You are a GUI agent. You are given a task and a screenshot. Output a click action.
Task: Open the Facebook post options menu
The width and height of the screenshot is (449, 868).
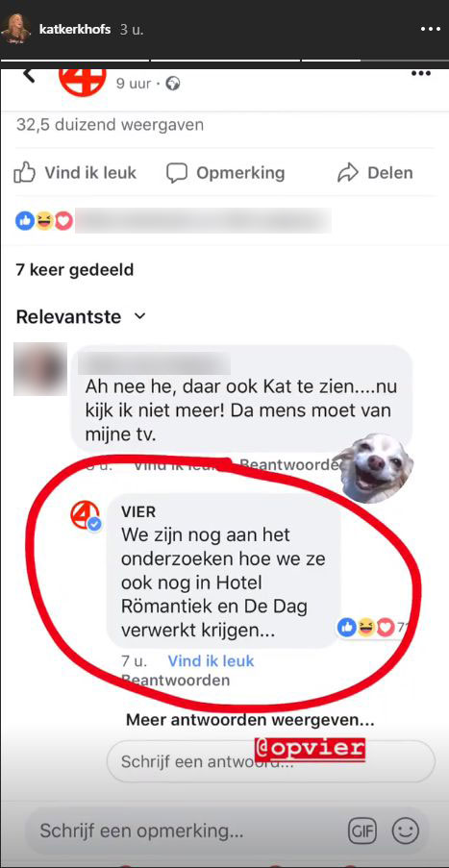[421, 74]
